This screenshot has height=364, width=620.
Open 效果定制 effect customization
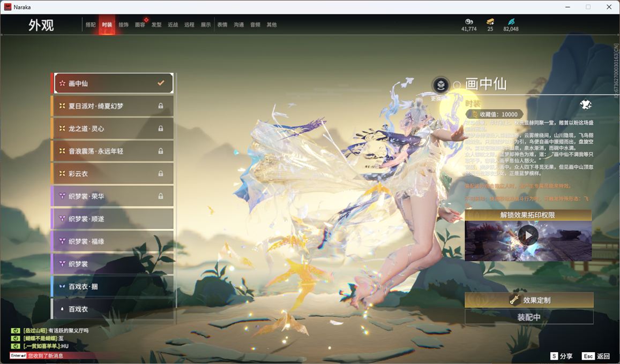pos(529,300)
